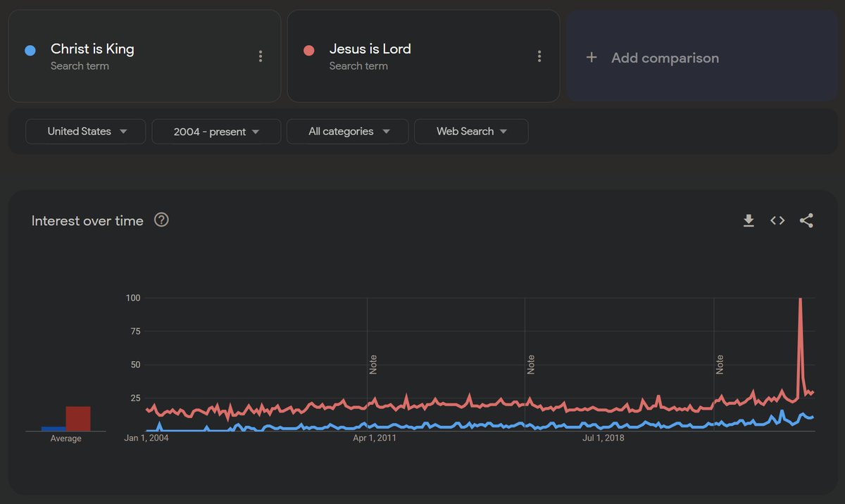This screenshot has height=504, width=845.
Task: Open the Web Search type dropdown
Action: (x=471, y=132)
